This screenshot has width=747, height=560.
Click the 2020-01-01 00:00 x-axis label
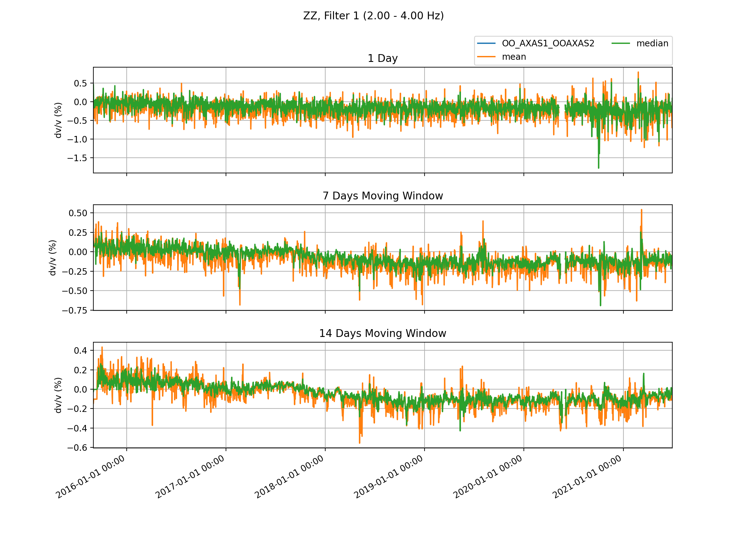click(488, 477)
